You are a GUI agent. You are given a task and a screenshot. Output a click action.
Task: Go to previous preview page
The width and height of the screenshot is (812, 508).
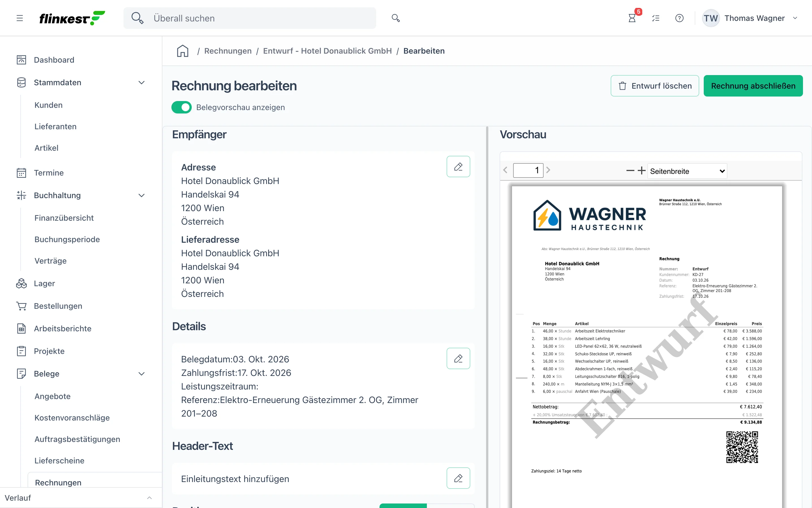(505, 170)
